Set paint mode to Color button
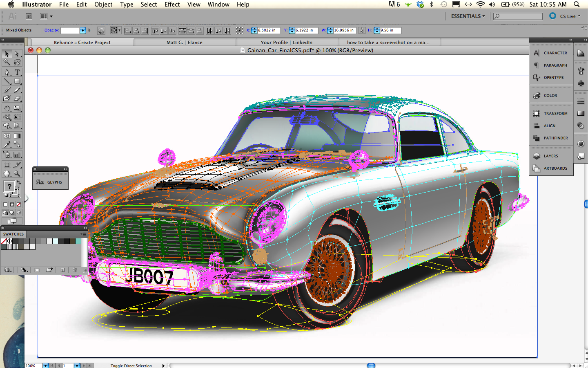 click(5, 204)
